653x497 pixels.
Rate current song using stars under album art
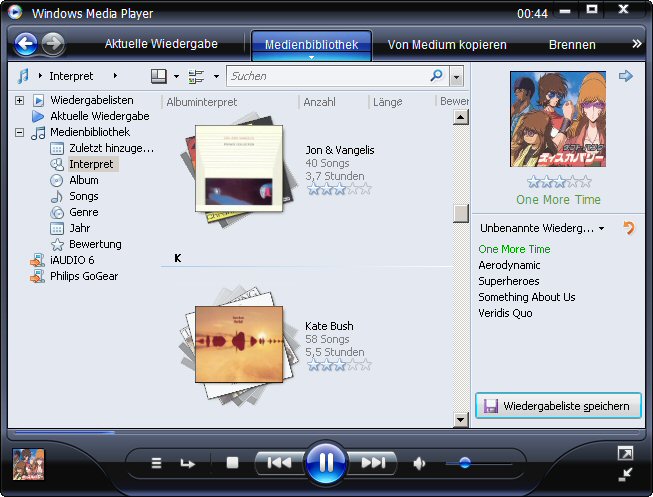(x=558, y=182)
